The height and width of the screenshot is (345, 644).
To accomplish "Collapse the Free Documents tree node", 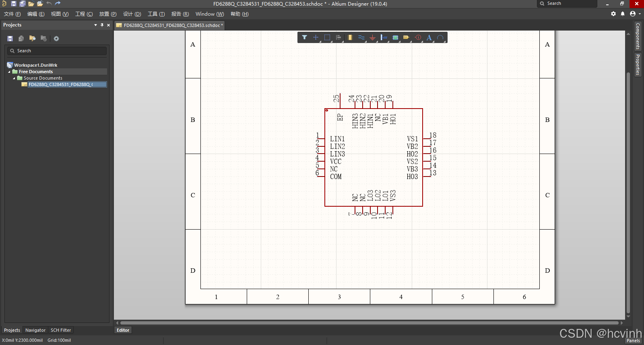I will tap(9, 72).
